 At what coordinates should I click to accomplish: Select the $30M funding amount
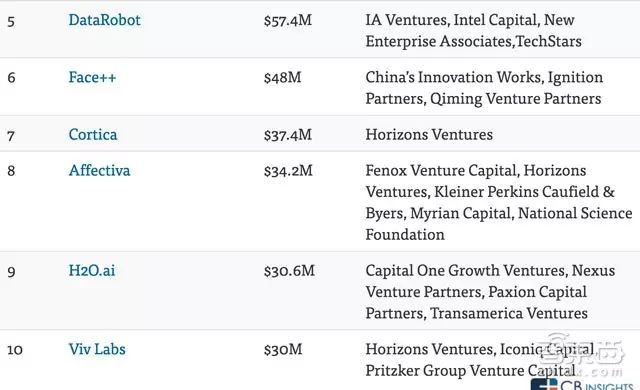283,349
